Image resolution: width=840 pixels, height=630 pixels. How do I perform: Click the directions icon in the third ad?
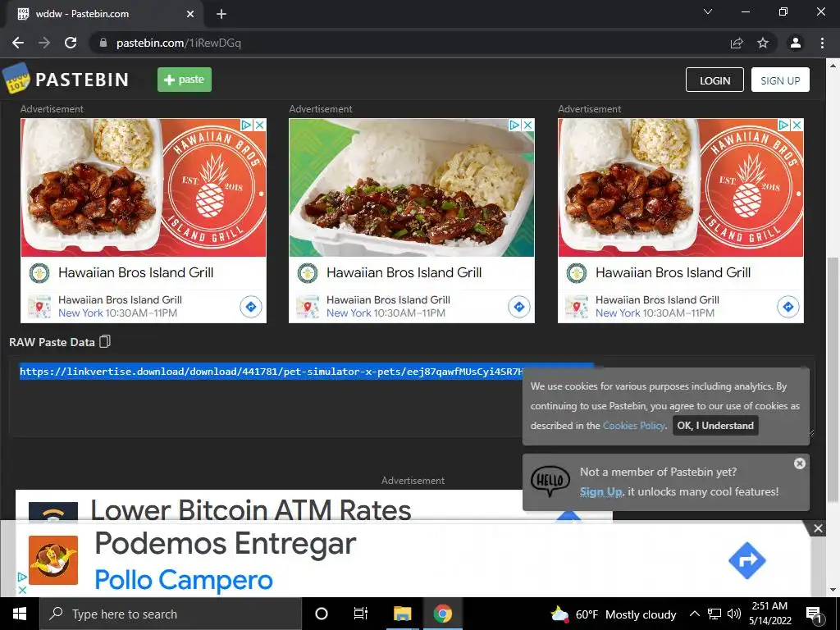click(788, 307)
